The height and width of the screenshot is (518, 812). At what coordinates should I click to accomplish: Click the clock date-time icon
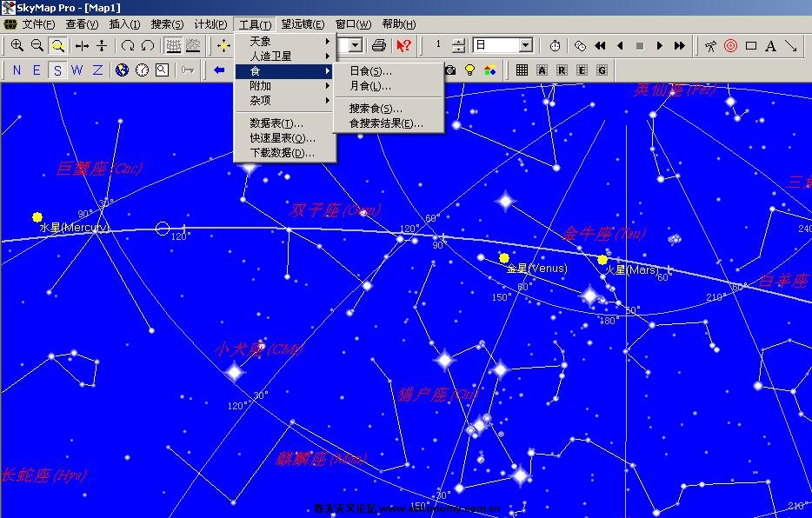point(142,70)
